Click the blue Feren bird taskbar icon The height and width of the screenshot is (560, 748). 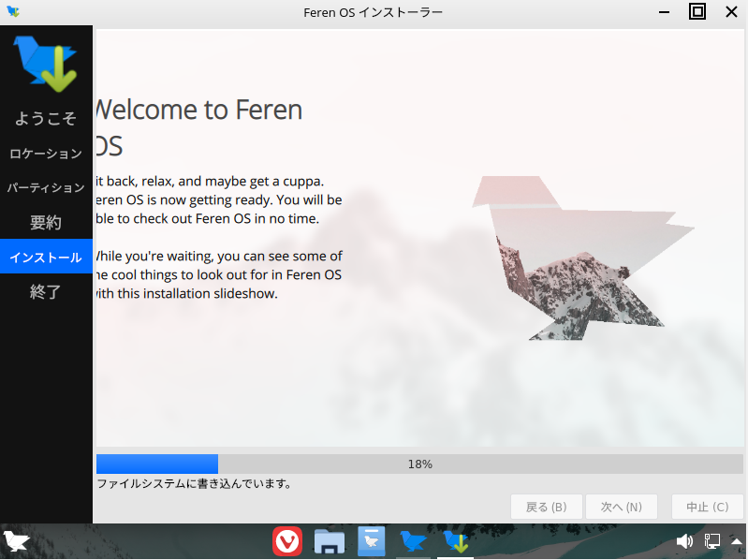413,541
